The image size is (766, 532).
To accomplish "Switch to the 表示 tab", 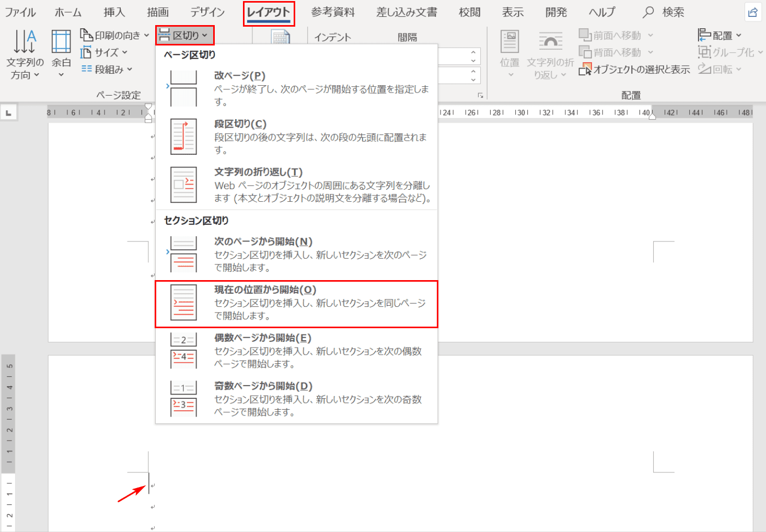I will [513, 12].
